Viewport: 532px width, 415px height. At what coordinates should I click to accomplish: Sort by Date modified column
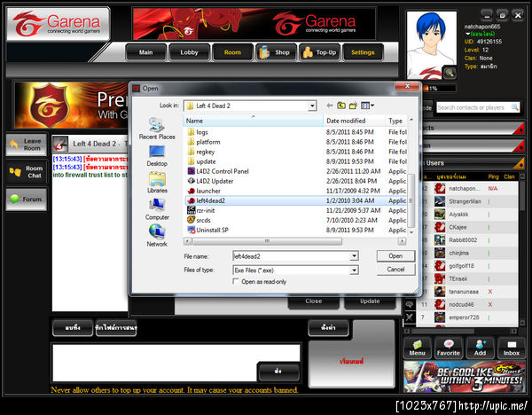(x=354, y=121)
